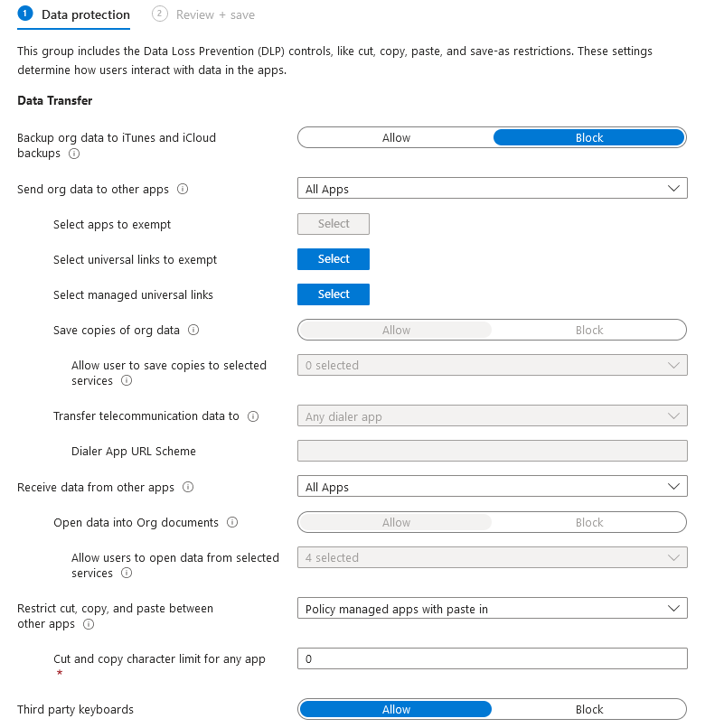Open info for Allow user to save copies setting
The width and height of the screenshot is (705, 728).
tap(127, 381)
